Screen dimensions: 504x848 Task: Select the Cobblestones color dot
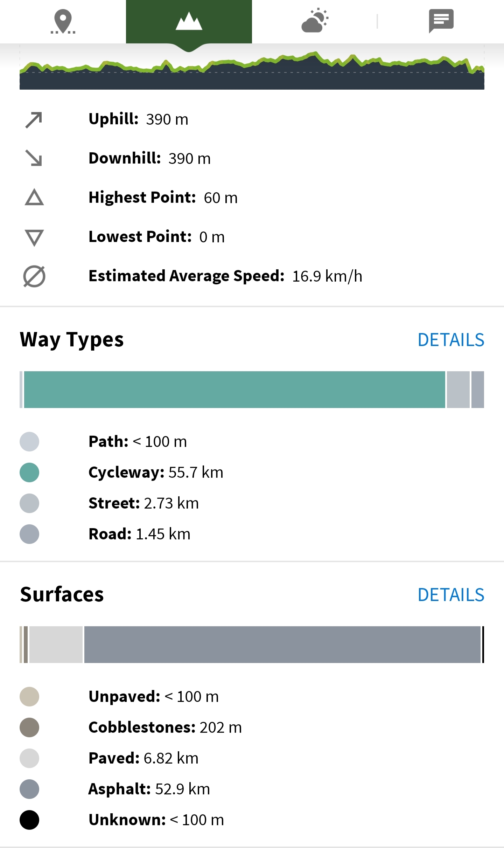(29, 728)
